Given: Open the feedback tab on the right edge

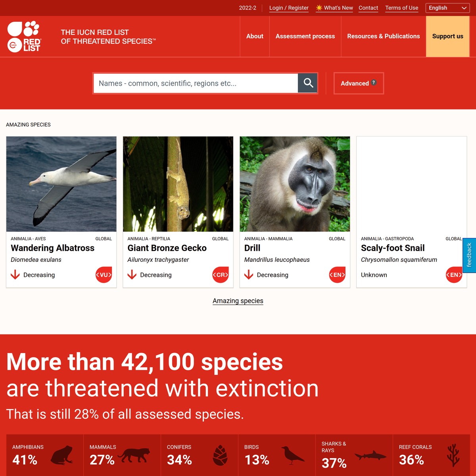Looking at the screenshot, I should pyautogui.click(x=470, y=255).
